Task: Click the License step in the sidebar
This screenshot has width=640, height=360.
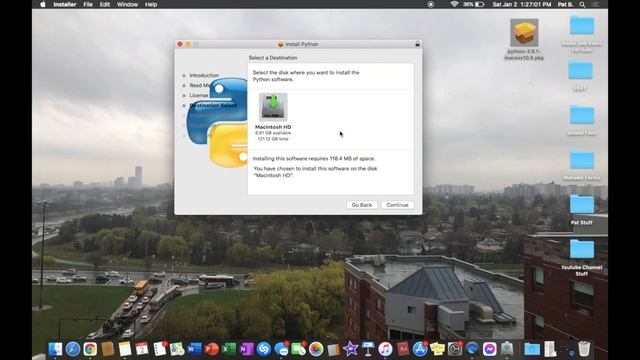Action: pos(199,96)
